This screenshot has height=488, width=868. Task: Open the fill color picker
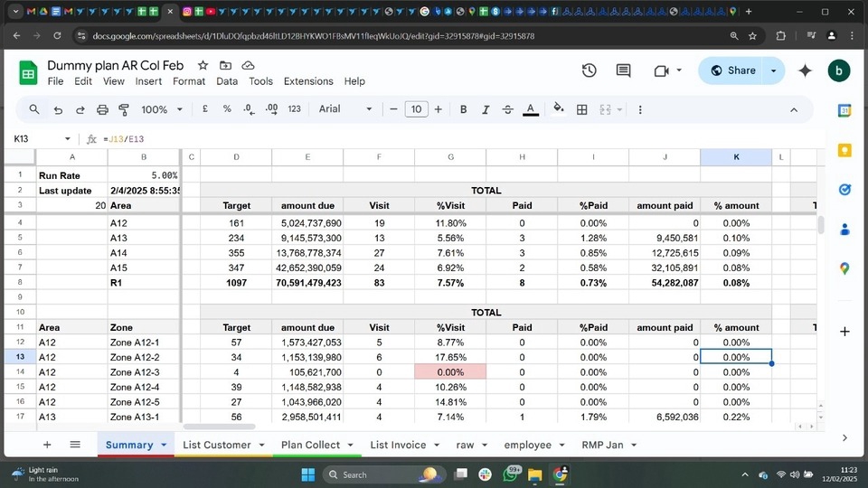click(x=559, y=108)
